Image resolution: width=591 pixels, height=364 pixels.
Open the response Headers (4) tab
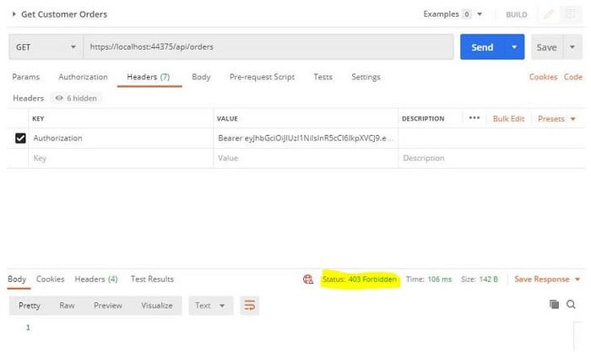[96, 280]
